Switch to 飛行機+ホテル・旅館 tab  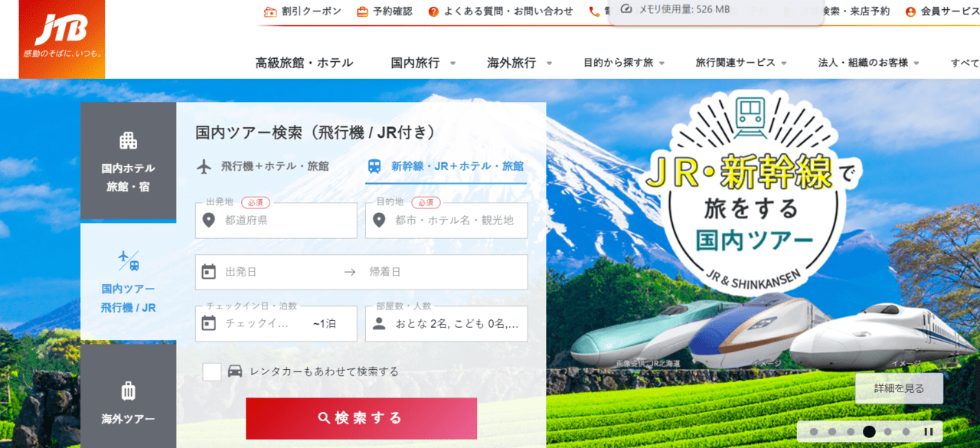pyautogui.click(x=264, y=166)
